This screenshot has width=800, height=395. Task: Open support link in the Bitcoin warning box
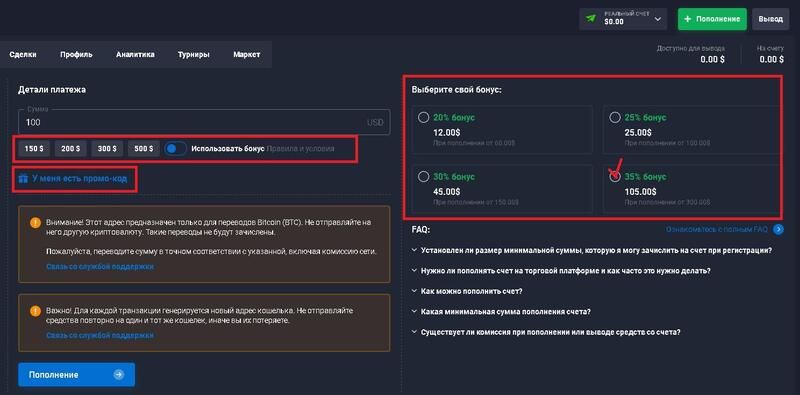point(99,266)
